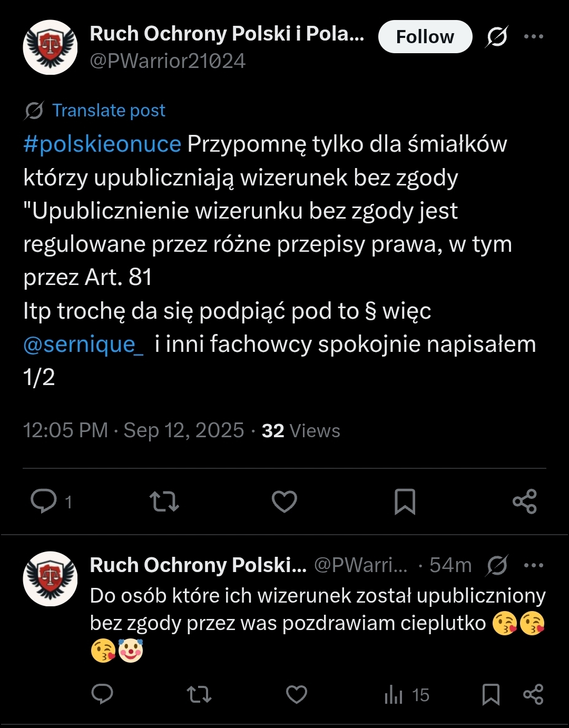Image resolution: width=569 pixels, height=728 pixels.
Task: View reply's analytics showing 15 views
Action: (x=407, y=695)
